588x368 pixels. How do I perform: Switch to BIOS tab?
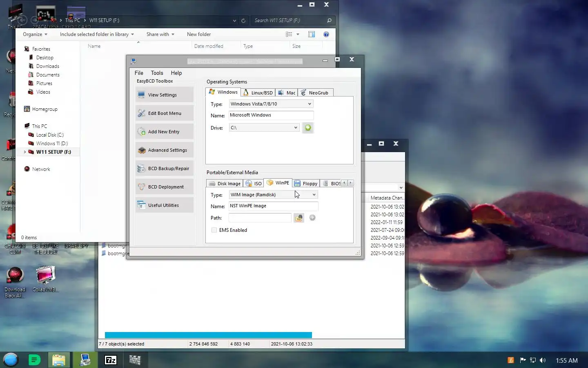click(332, 184)
